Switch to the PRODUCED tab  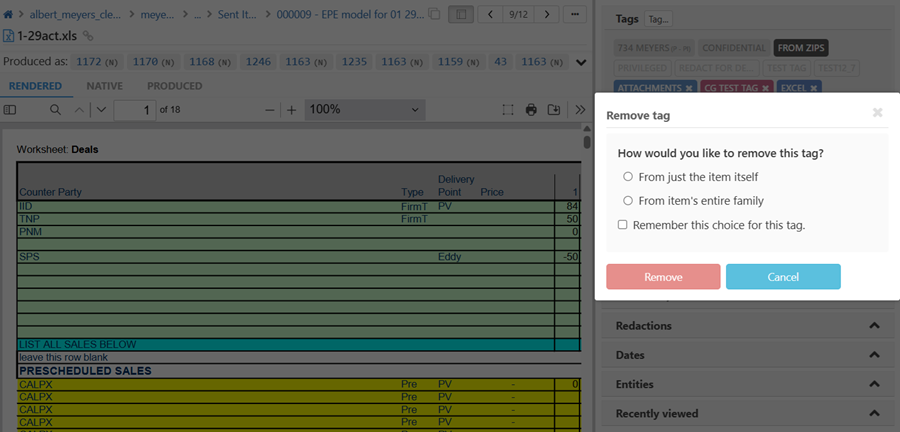pos(174,87)
